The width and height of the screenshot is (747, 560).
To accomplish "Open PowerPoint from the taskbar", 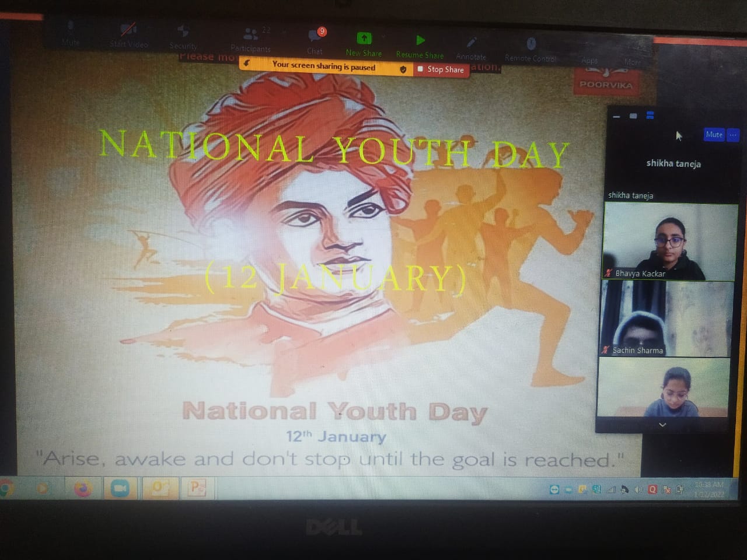I will pos(197,488).
